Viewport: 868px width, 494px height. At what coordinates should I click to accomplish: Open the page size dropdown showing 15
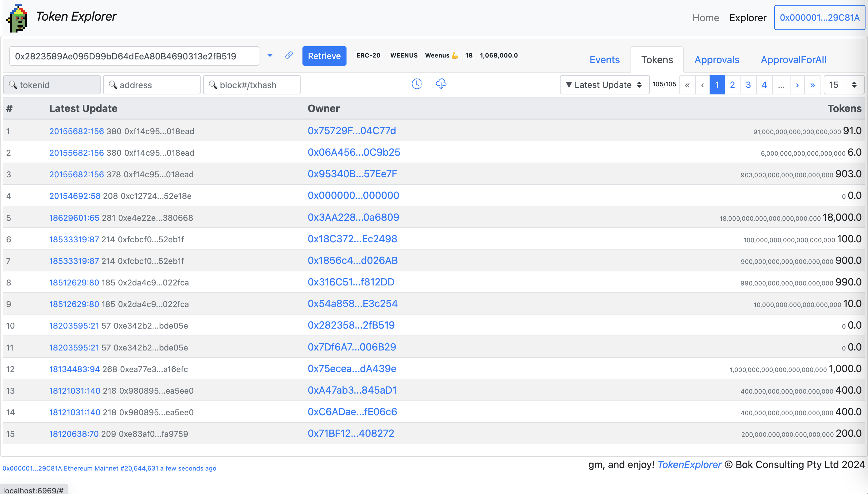pos(843,85)
